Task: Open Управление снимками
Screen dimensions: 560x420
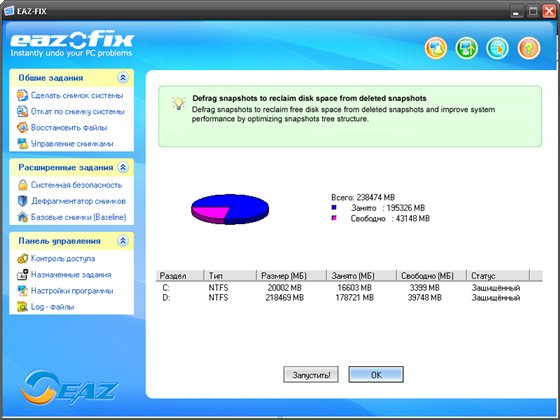Action: [72, 144]
